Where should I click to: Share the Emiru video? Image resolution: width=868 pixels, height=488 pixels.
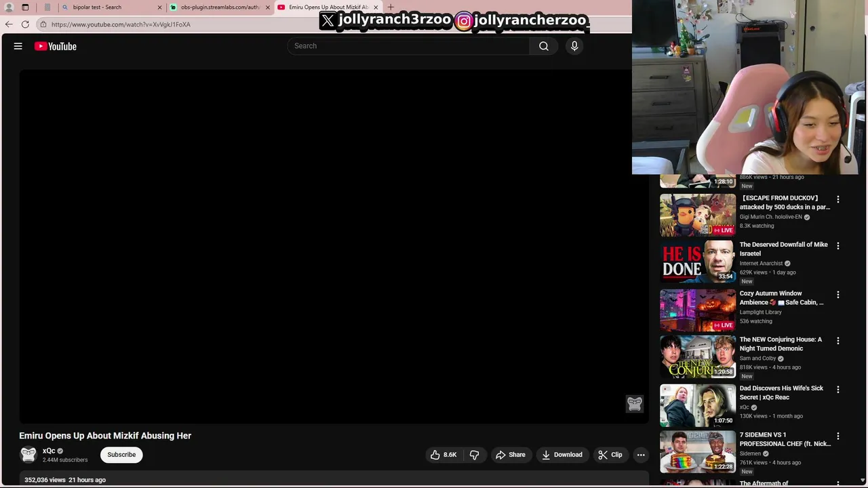[x=510, y=455]
